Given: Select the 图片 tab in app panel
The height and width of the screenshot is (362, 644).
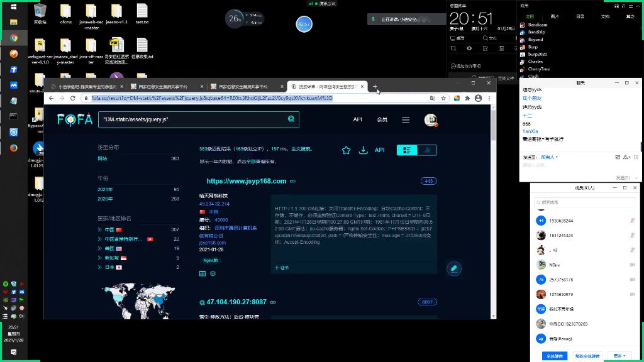Looking at the screenshot, I should [x=555, y=17].
